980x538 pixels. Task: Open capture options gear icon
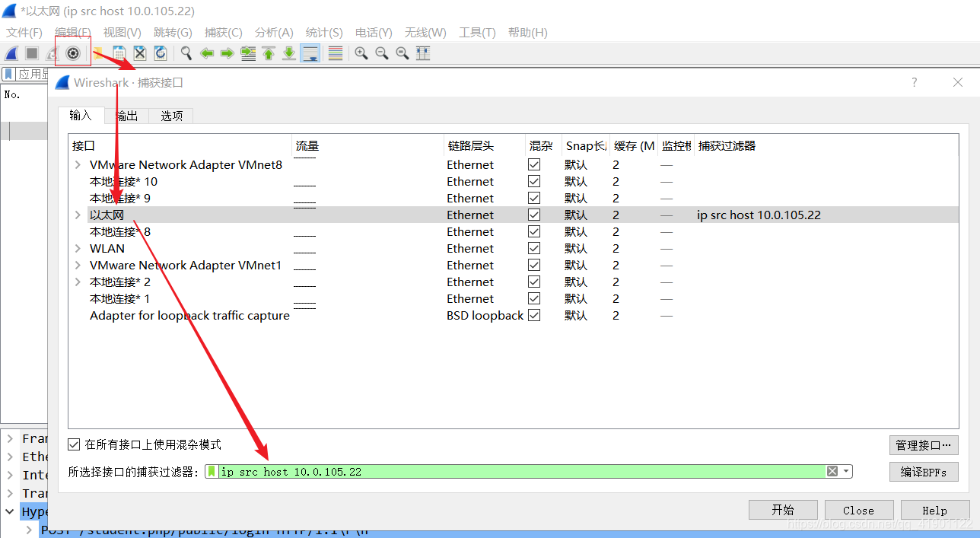73,53
